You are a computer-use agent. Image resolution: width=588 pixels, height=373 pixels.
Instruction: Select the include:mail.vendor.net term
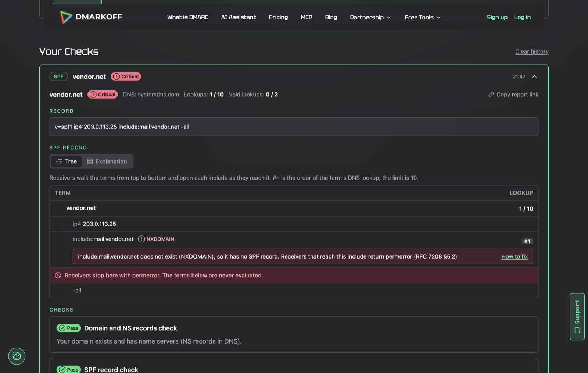click(x=103, y=239)
